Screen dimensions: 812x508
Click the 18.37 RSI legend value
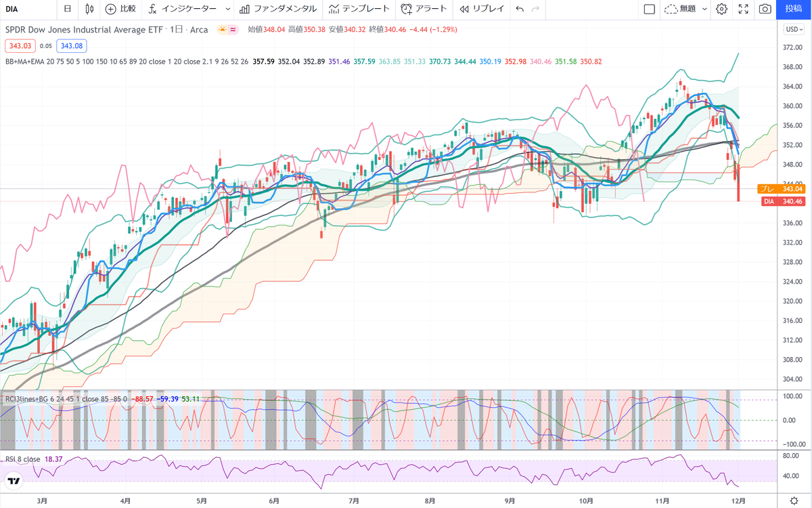[53, 459]
